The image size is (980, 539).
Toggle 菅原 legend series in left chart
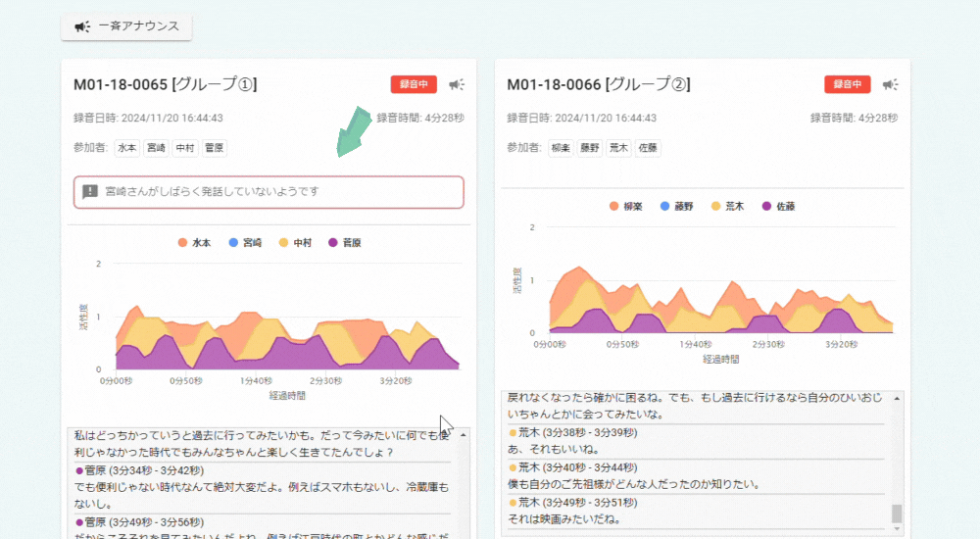(348, 242)
